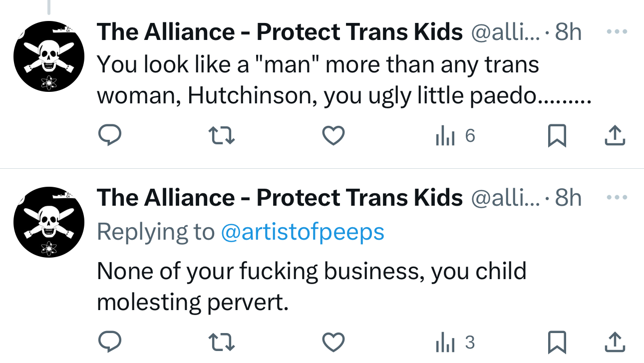Viewport: 644px width, 363px height.
Task: Reply to the tweet mentioning Hutchinson
Action: 109,135
